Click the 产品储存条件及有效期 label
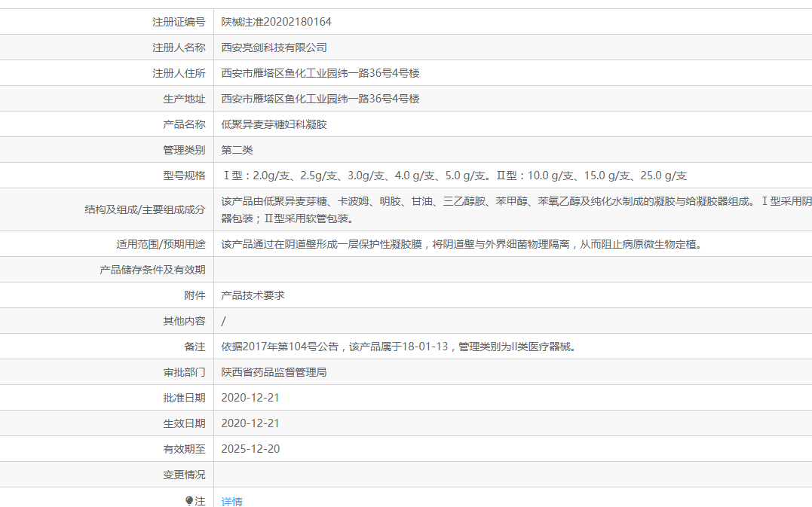The image size is (812, 507). [x=152, y=270]
